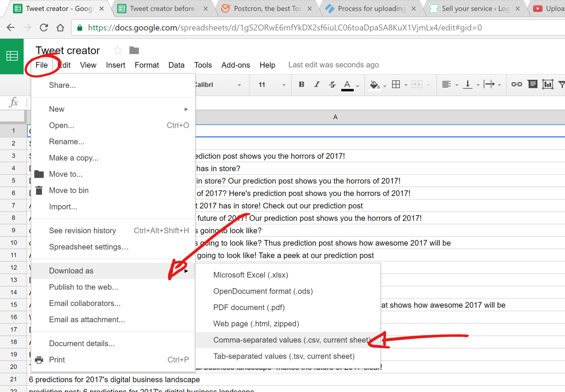
Task: Close the Tweet creator tab
Action: point(102,8)
